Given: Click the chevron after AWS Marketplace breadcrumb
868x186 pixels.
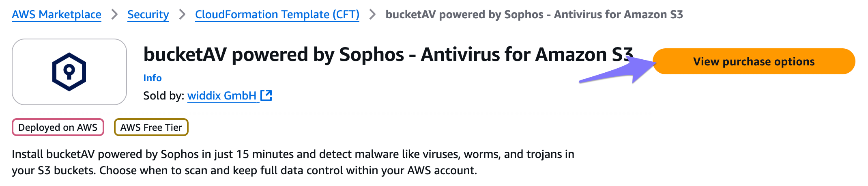Looking at the screenshot, I should 114,15.
